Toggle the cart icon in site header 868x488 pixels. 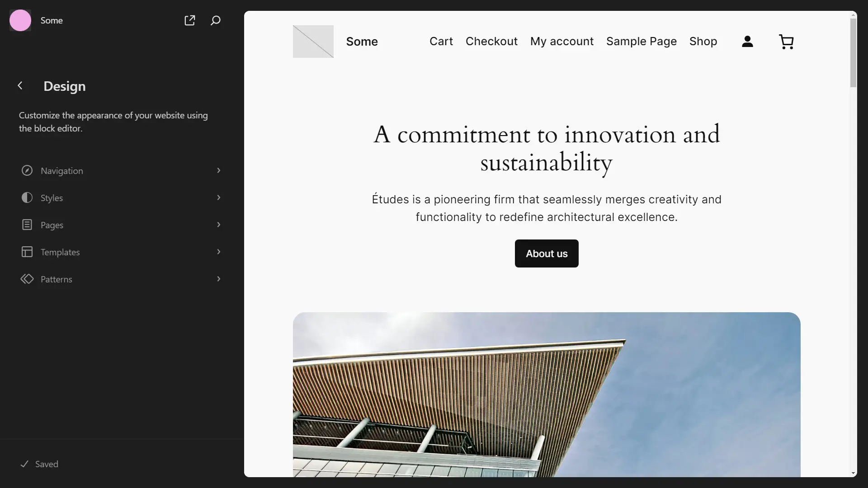point(786,42)
